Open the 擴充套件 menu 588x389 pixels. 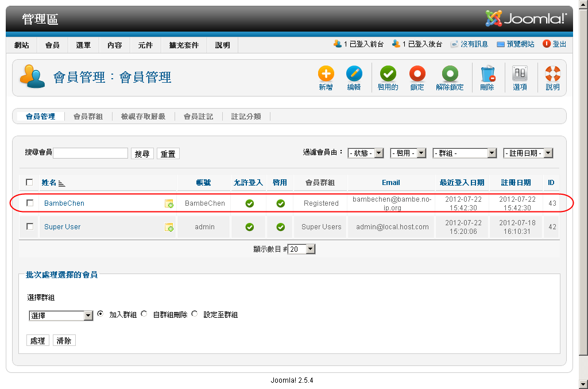(184, 45)
